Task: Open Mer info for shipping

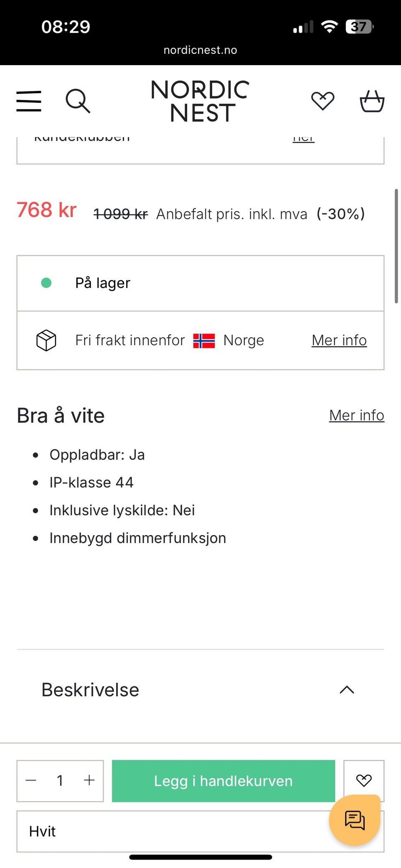Action: tap(339, 340)
